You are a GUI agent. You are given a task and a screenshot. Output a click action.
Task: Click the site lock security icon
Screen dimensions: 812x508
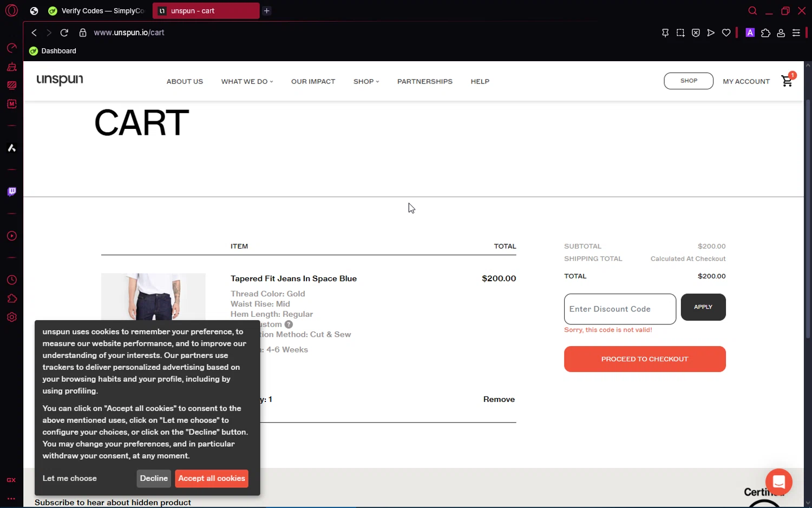pyautogui.click(x=83, y=32)
